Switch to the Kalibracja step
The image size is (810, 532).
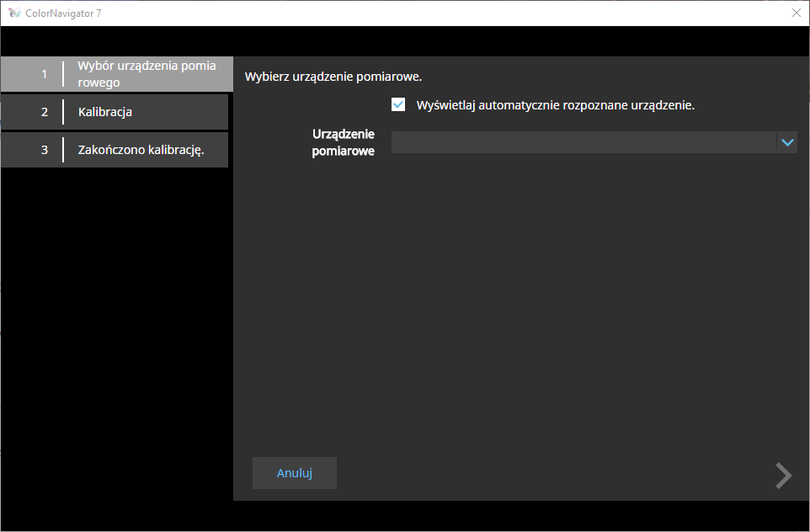pyautogui.click(x=105, y=111)
